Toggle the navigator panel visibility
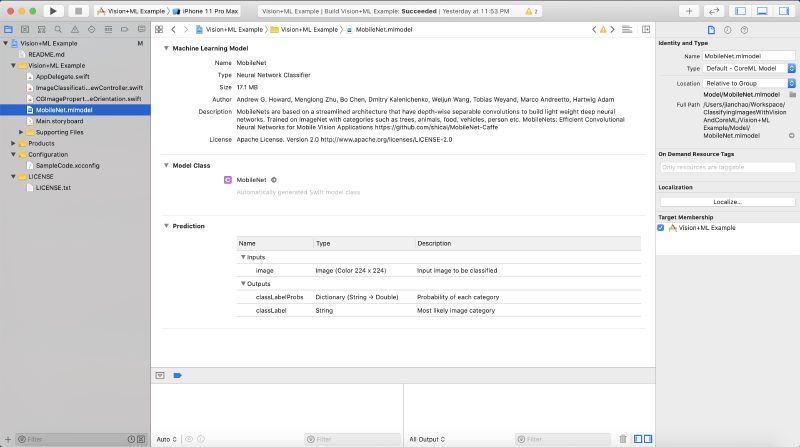 tap(741, 11)
